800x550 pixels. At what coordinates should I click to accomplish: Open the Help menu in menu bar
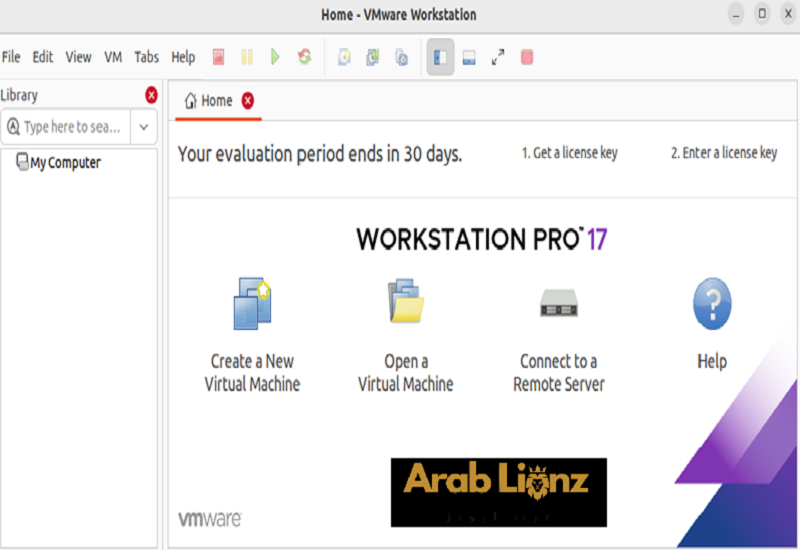183,57
